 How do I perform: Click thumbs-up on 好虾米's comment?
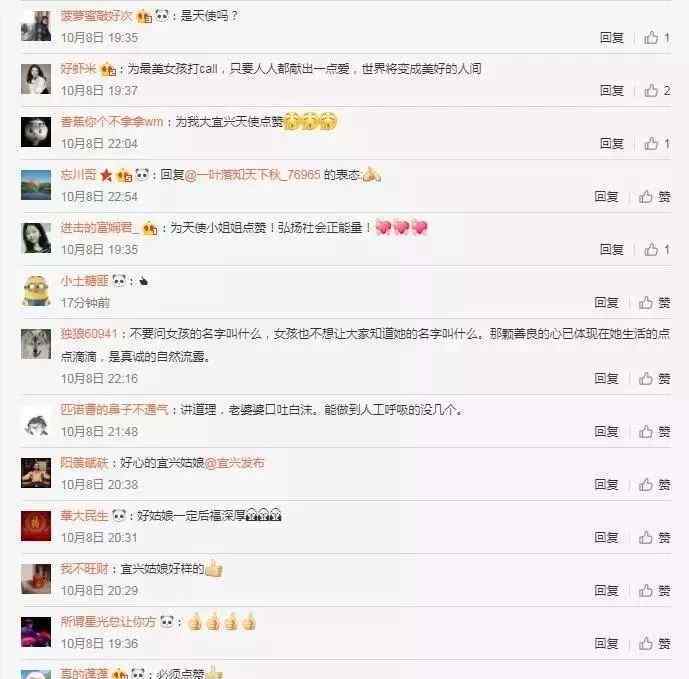[657, 91]
